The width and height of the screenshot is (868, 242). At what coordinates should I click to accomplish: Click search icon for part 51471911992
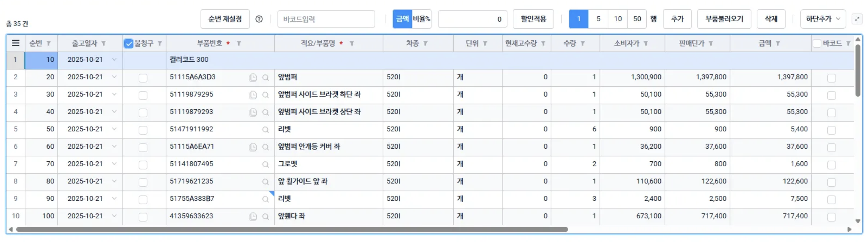266,130
